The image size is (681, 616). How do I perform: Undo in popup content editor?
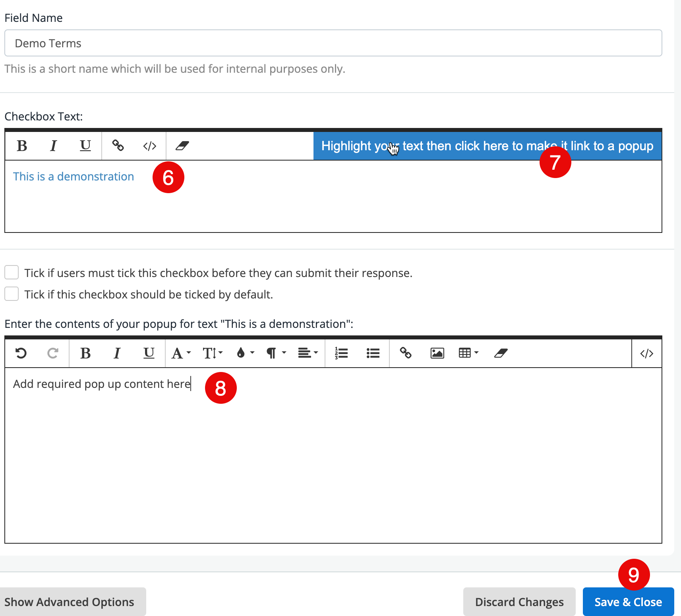(21, 353)
